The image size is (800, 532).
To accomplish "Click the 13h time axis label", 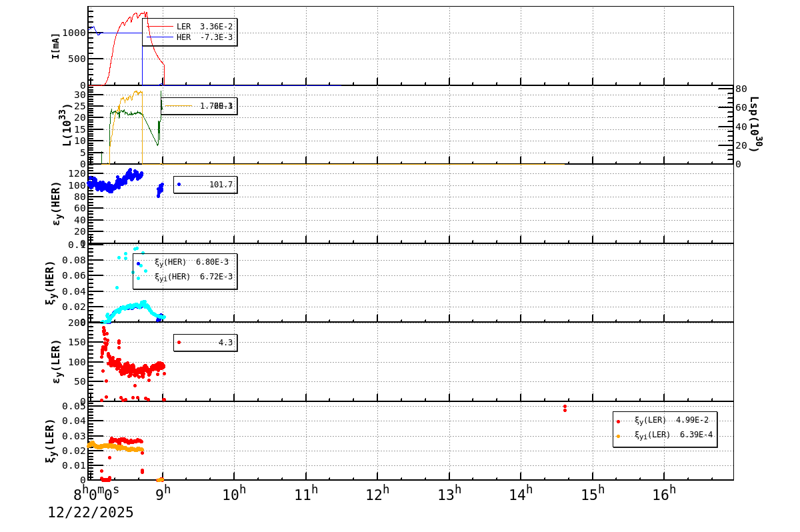I will click(450, 493).
